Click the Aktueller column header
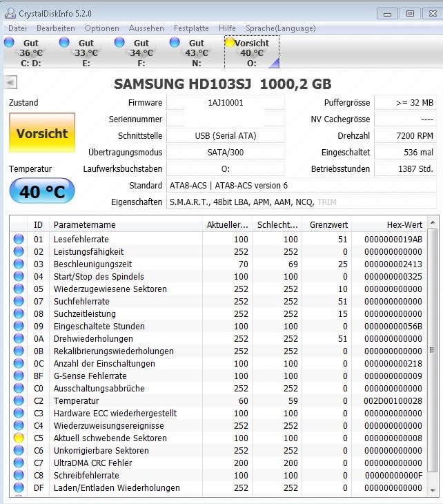 click(228, 224)
